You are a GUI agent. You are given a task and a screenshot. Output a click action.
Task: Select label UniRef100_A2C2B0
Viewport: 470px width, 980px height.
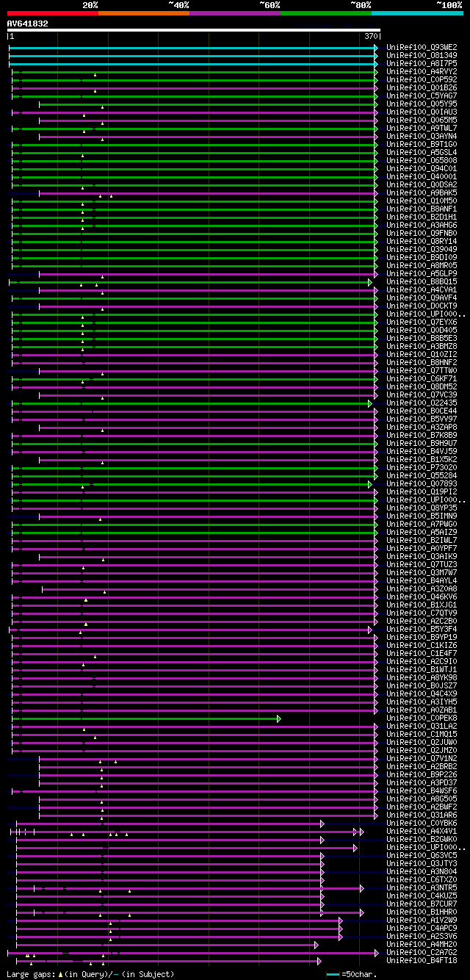(422, 621)
